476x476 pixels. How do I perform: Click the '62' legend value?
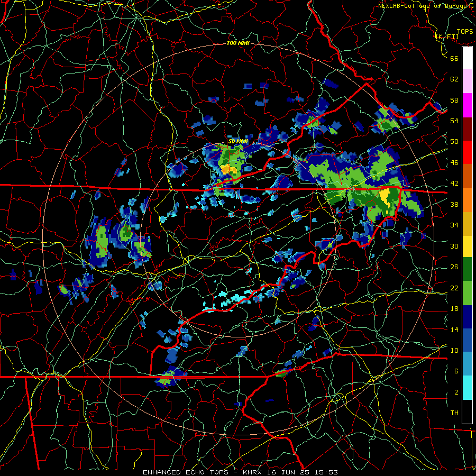tap(454, 79)
